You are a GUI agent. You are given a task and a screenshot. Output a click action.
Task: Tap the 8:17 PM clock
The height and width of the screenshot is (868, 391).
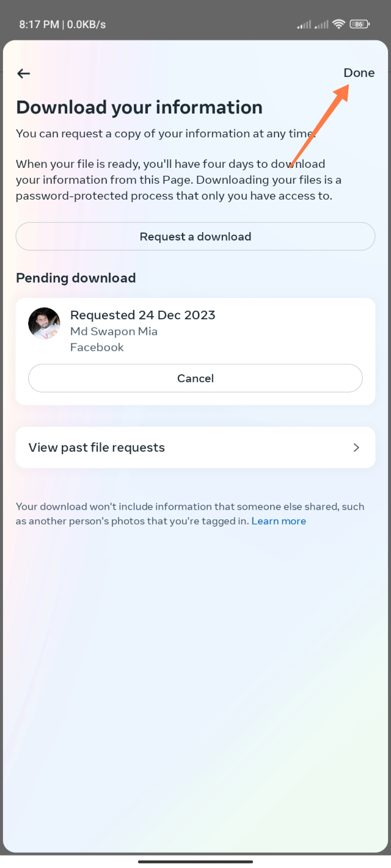[39, 24]
